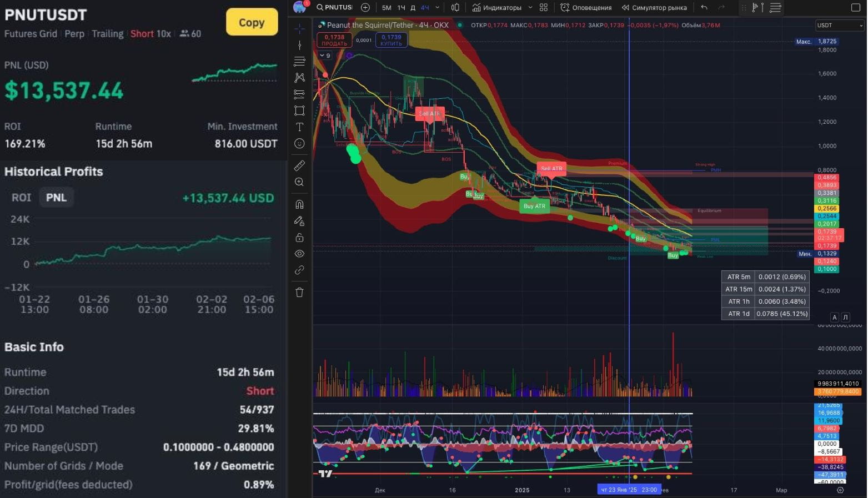The width and height of the screenshot is (868, 498).
Task: Open the Оповещения alerts dialog
Action: click(586, 7)
